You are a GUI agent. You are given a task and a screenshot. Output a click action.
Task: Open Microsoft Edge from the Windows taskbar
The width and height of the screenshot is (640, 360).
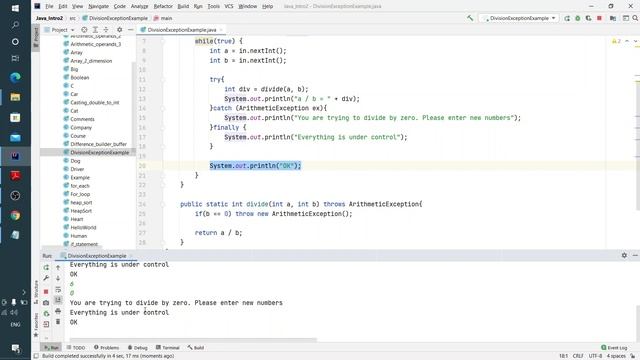15,77
